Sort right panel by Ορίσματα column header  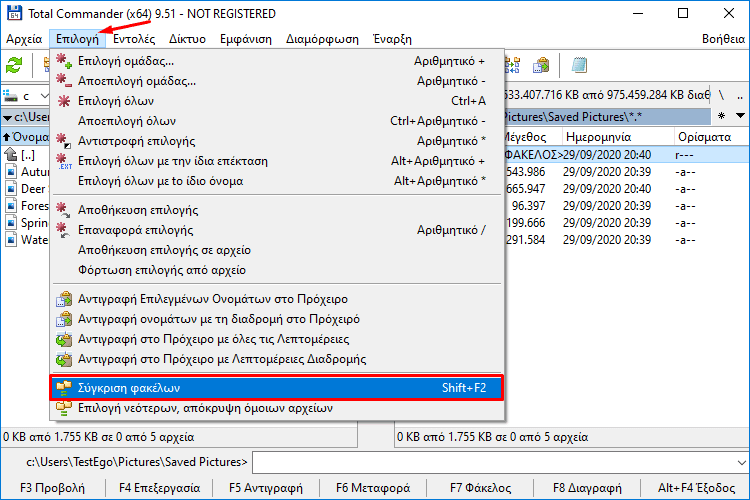click(x=712, y=137)
